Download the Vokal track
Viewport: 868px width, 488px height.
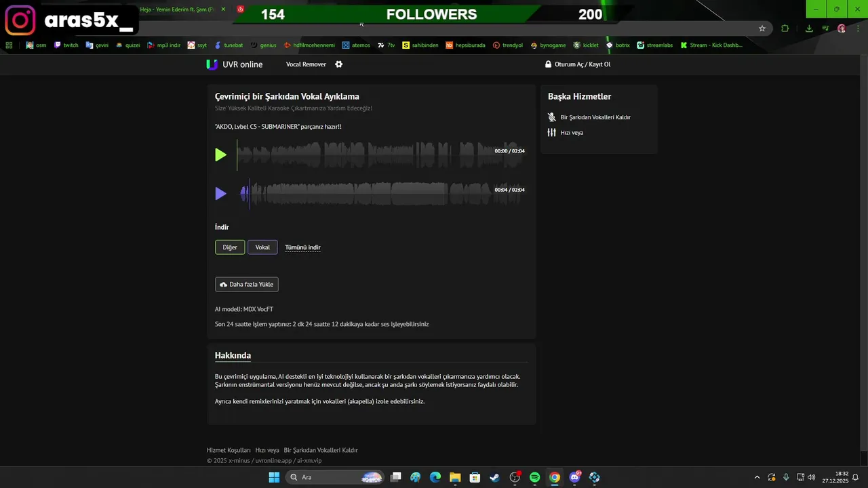pyautogui.click(x=262, y=247)
